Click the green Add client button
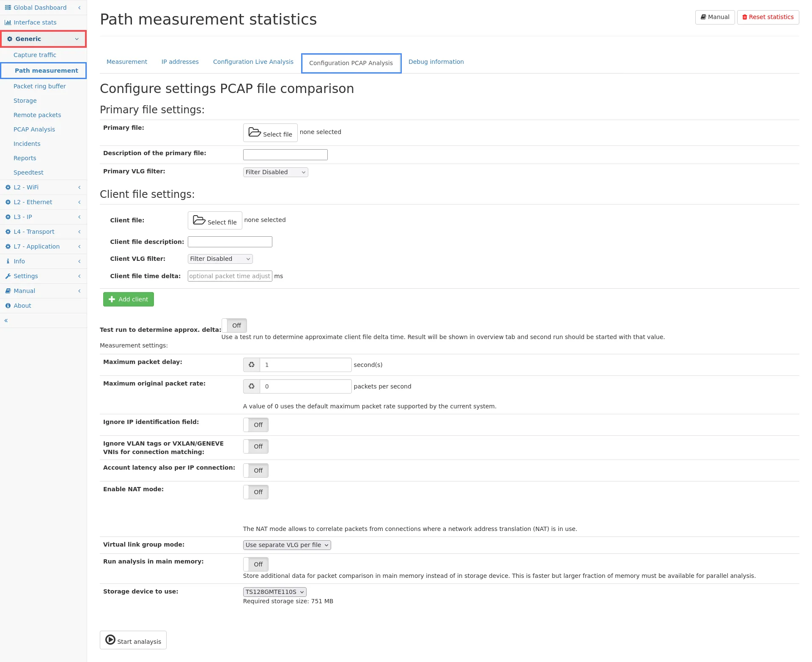 (x=129, y=299)
